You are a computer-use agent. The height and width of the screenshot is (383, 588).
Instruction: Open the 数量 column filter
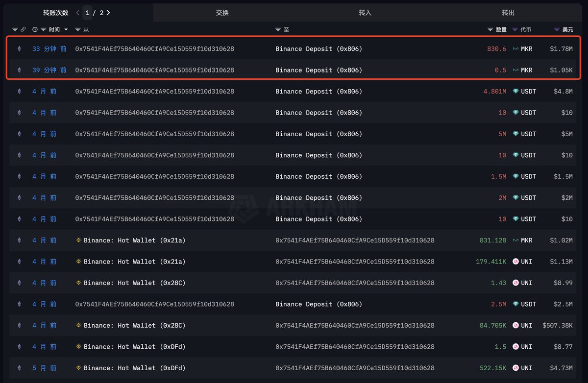(490, 30)
